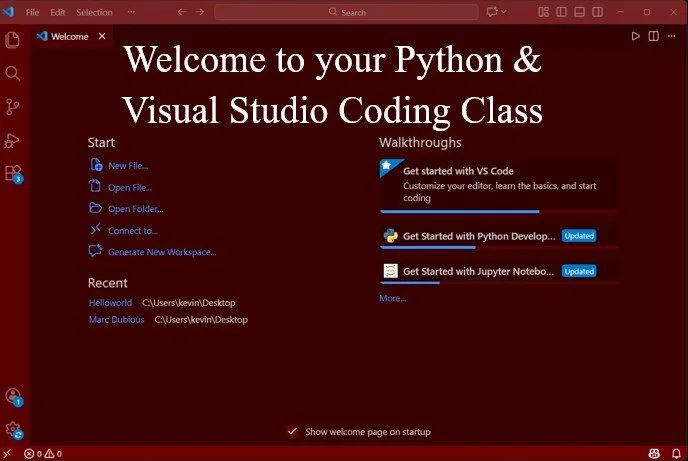688x461 pixels.
Task: Open the Edit menu
Action: [57, 12]
